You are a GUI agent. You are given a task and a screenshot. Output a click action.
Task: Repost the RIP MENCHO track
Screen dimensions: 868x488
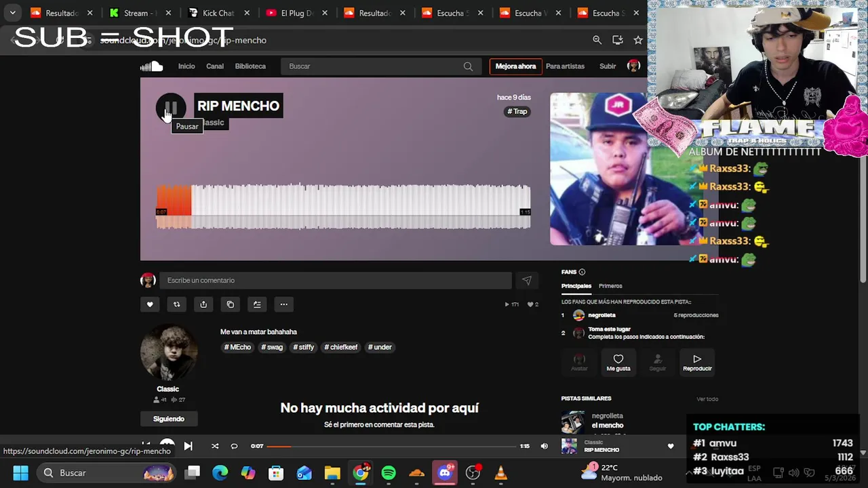coord(176,304)
